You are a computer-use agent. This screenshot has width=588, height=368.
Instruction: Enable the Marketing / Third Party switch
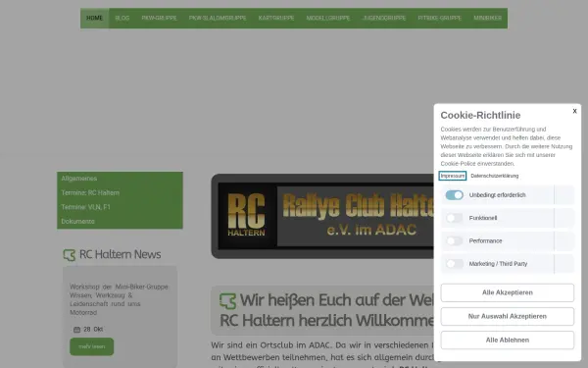tap(454, 264)
